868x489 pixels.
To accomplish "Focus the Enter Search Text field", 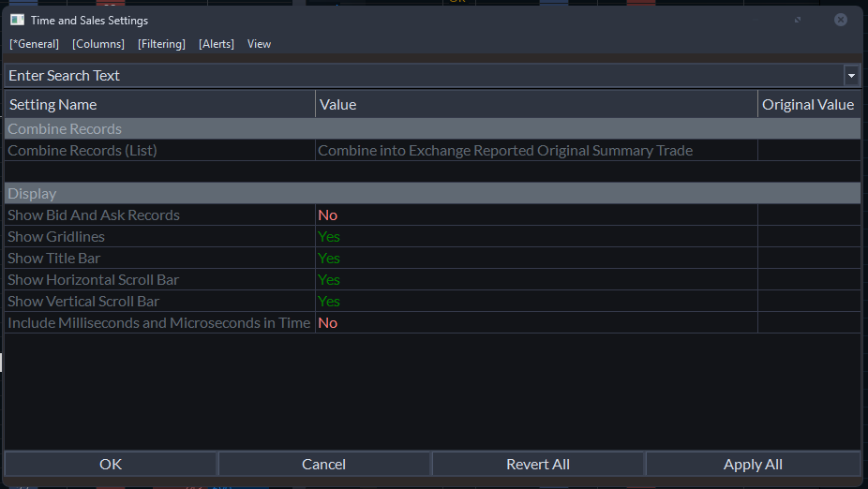I will [x=422, y=76].
